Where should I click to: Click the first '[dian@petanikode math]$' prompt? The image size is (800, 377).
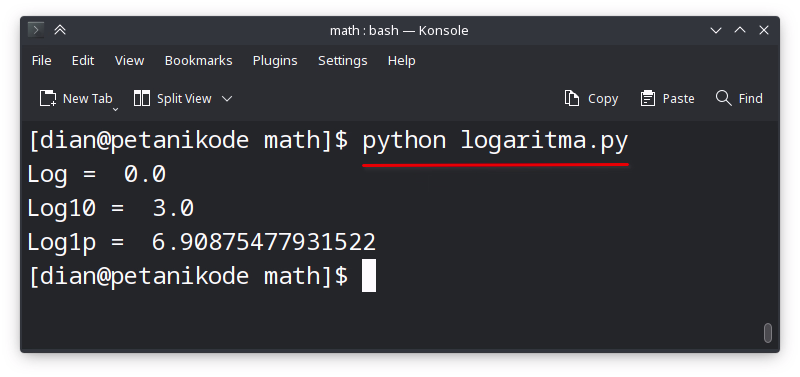pos(188,140)
